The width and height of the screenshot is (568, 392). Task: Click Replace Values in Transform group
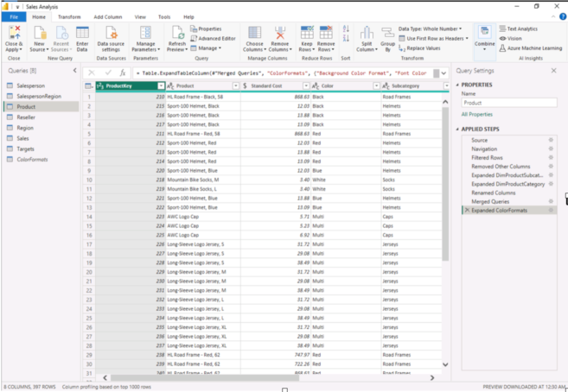tap(419, 48)
